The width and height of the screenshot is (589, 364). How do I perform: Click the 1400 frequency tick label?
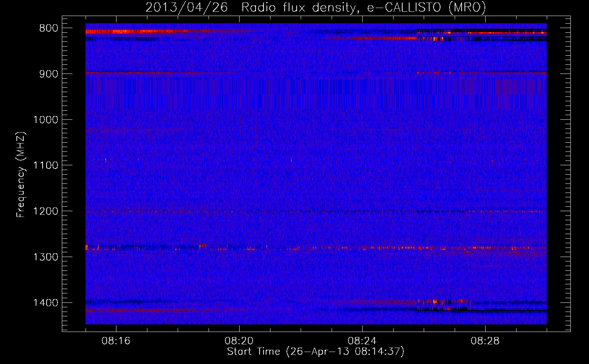[46, 303]
